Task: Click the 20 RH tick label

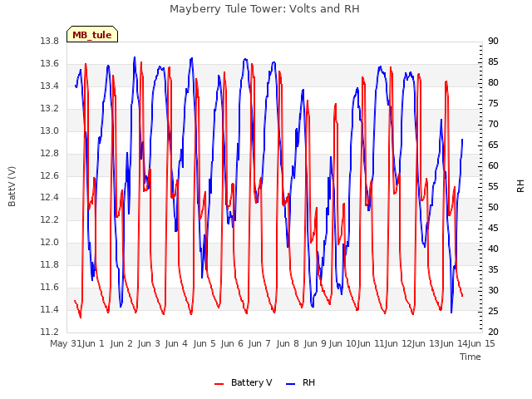Action: coord(493,332)
